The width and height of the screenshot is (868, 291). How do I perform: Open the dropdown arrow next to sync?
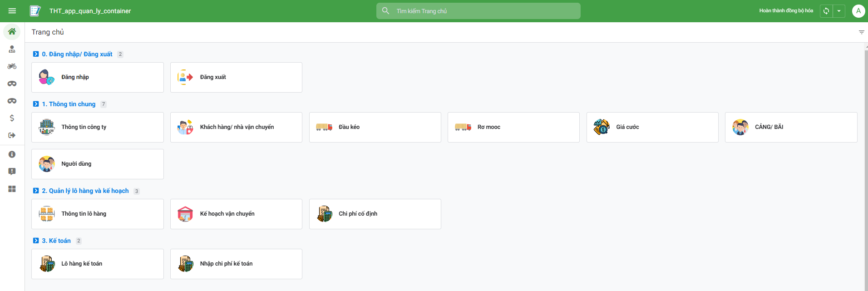point(839,11)
